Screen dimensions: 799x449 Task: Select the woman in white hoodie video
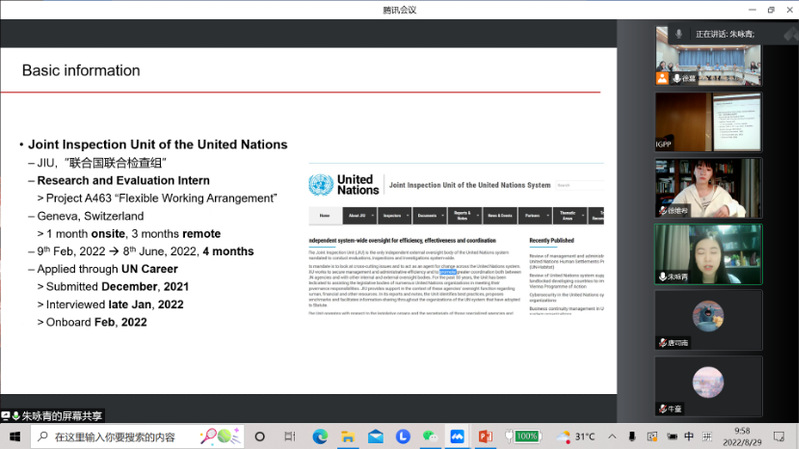pyautogui.click(x=708, y=188)
